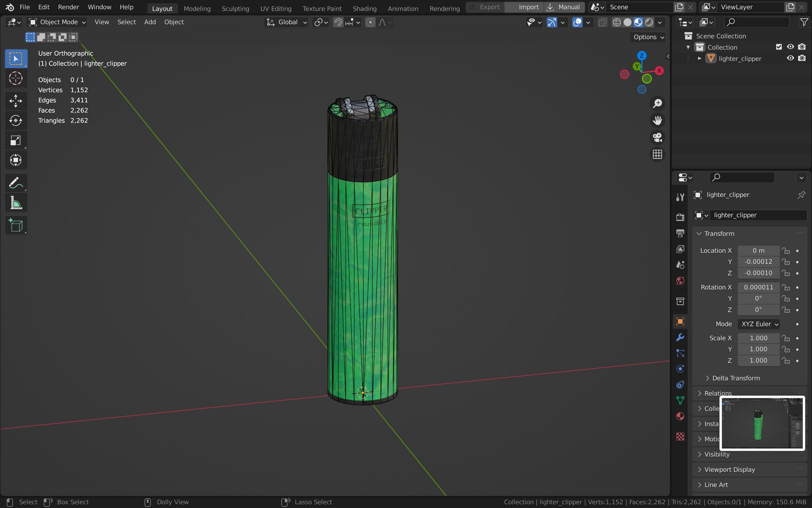Open the Object Mode dropdown

[57, 22]
